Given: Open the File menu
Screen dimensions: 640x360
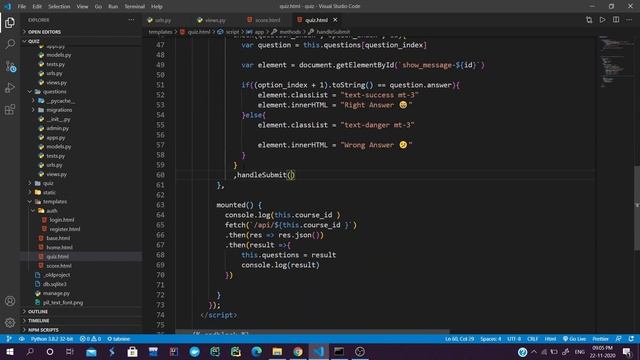Looking at the screenshot, I should click(x=22, y=7).
